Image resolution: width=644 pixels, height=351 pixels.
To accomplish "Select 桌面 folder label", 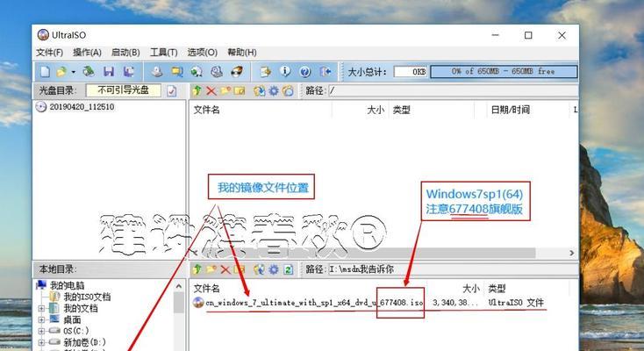I will 72,319.
